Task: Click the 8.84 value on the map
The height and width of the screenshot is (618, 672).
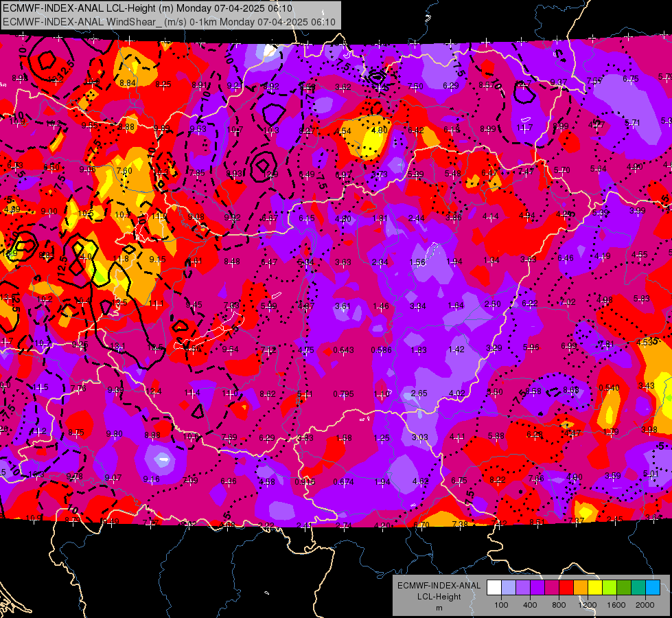Action: [x=128, y=83]
